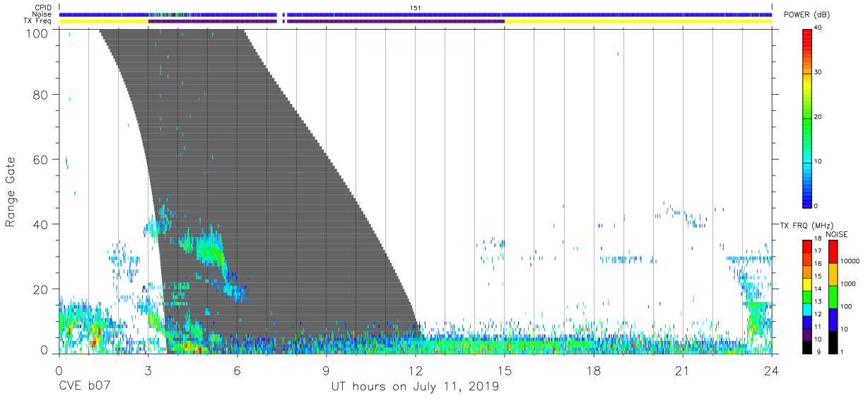Image resolution: width=868 pixels, height=401 pixels.
Task: Click x-axis tick label '24'
Action: coord(772,370)
